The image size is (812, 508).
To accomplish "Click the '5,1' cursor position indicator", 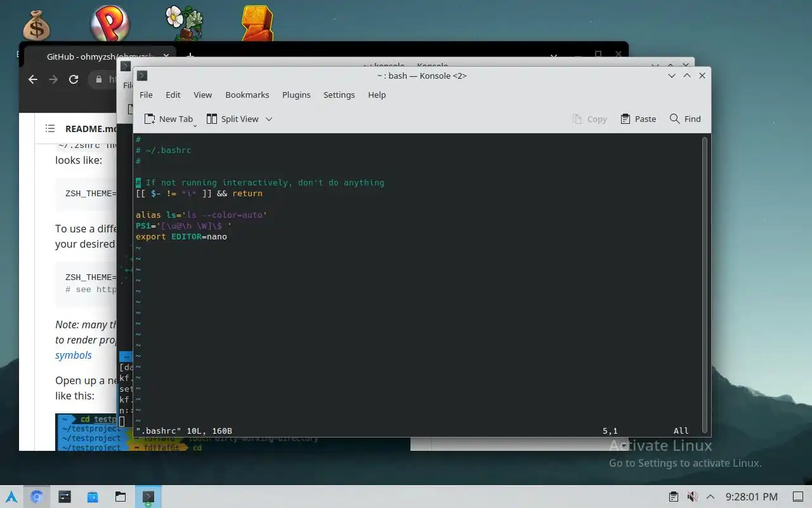I will [x=610, y=431].
